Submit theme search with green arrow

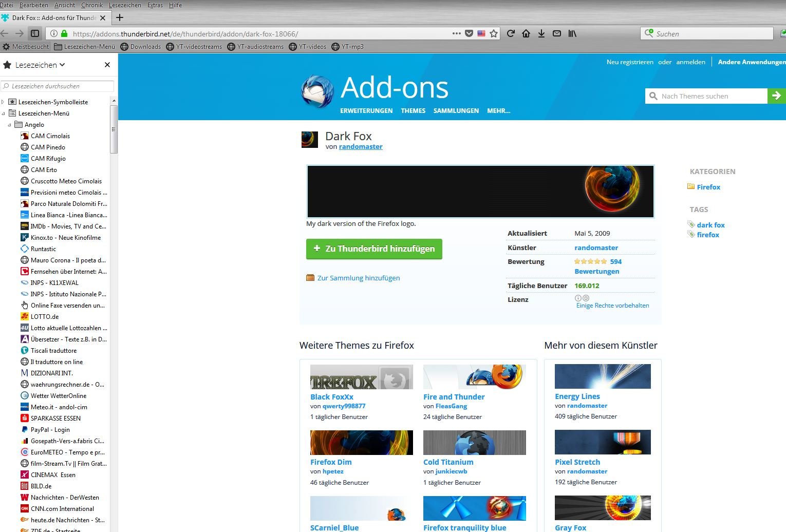pos(777,96)
